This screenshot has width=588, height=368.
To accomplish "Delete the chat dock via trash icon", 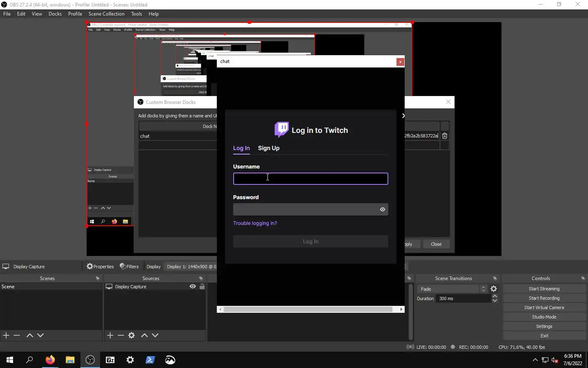I will coord(445,136).
